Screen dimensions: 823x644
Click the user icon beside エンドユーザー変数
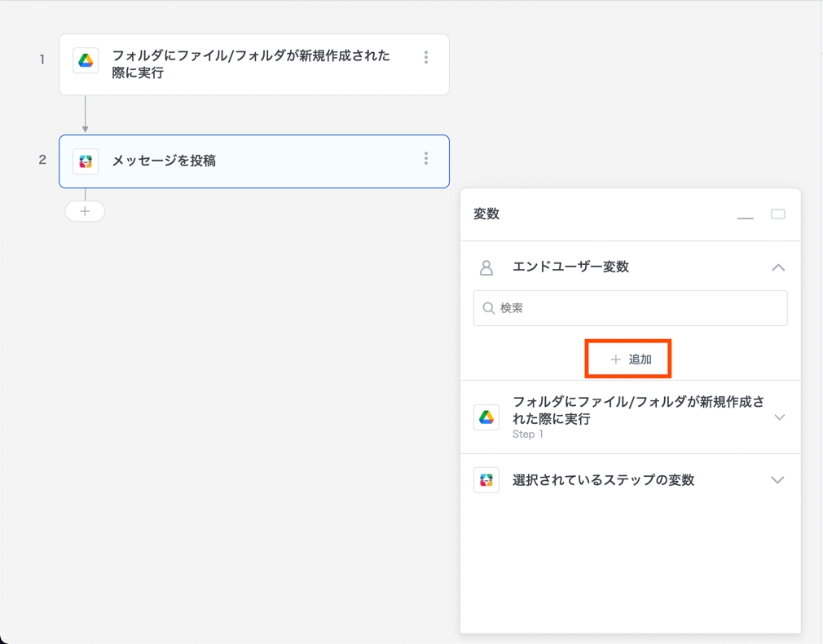click(486, 267)
